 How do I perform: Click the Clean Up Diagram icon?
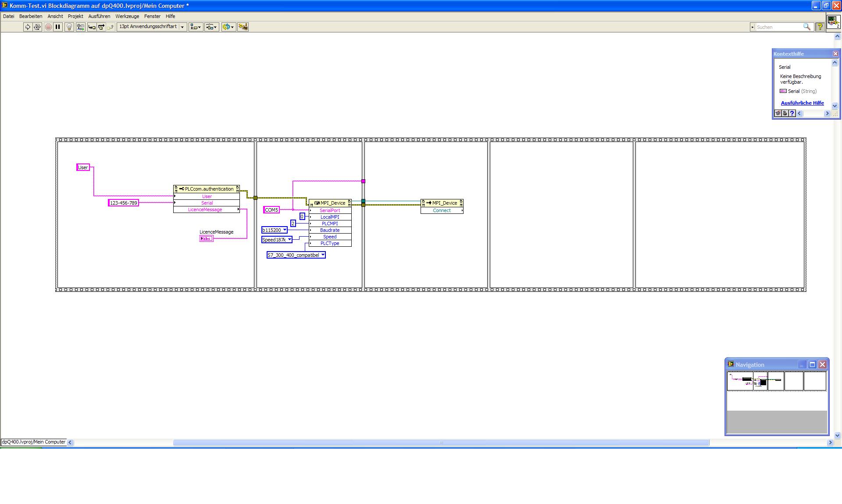(x=243, y=27)
